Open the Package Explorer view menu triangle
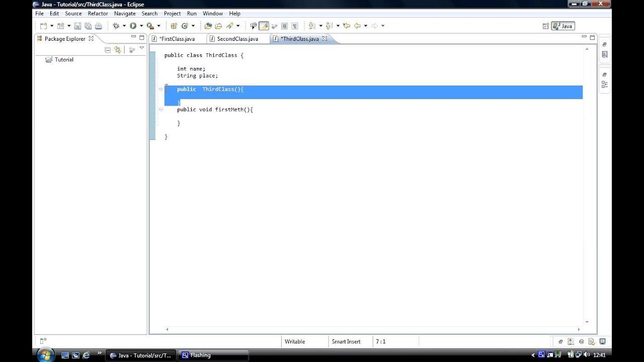Viewport: 644px width, 362px height. [142, 49]
